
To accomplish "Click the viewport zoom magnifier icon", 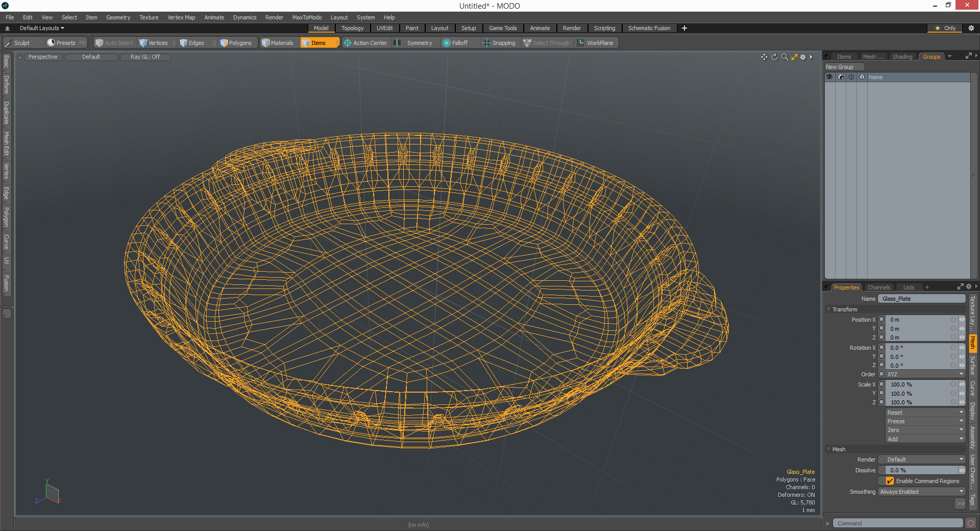I will click(x=785, y=57).
